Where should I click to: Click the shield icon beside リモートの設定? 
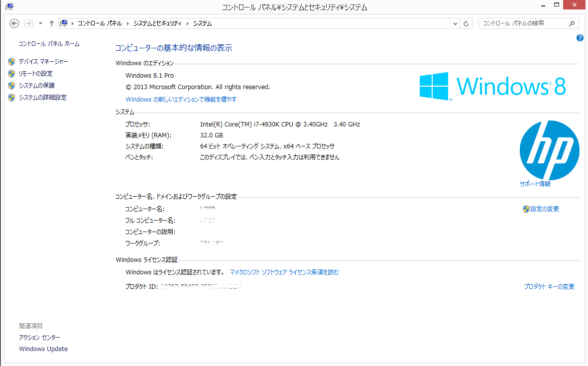click(11, 74)
